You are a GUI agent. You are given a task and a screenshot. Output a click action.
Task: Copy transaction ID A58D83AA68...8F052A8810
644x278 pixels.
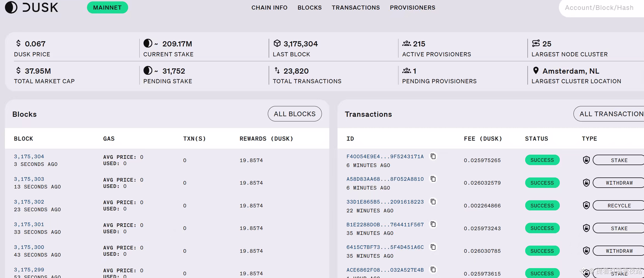pos(433,179)
